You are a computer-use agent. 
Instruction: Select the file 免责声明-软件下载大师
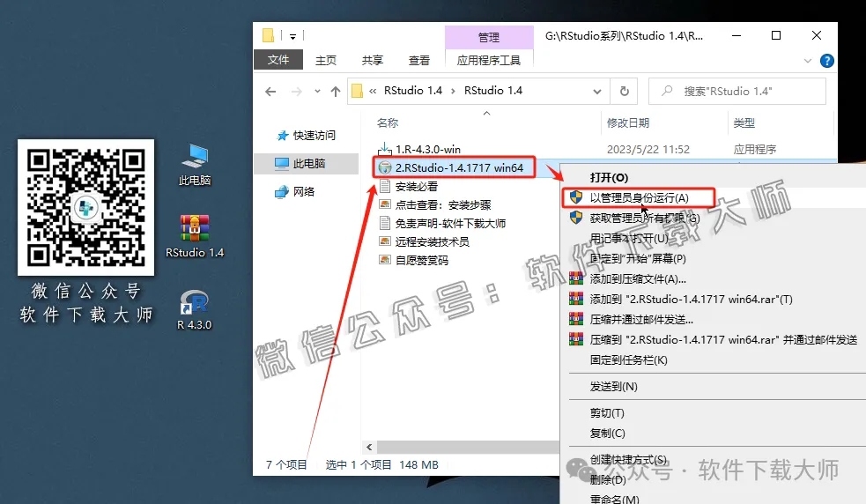click(x=450, y=223)
